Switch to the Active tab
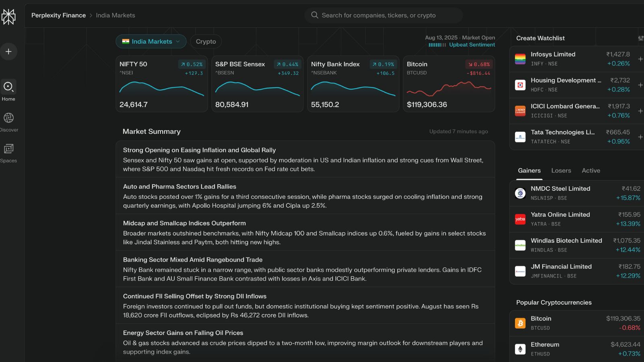Viewport: 644px width, 362px height. [590, 171]
